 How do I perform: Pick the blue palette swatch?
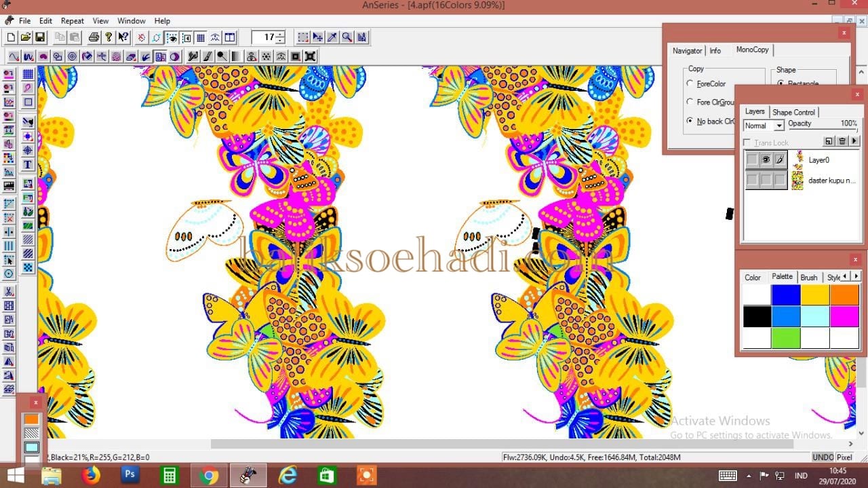coord(786,295)
